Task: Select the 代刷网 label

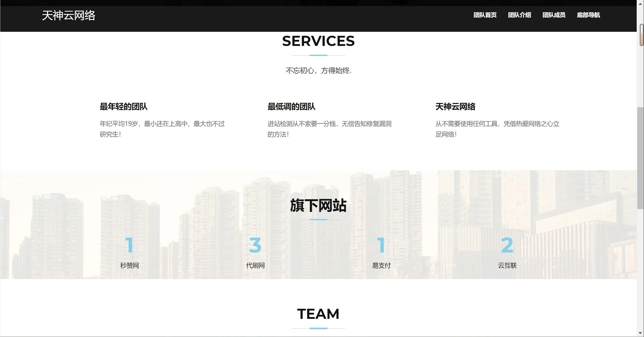Action: 255,265
